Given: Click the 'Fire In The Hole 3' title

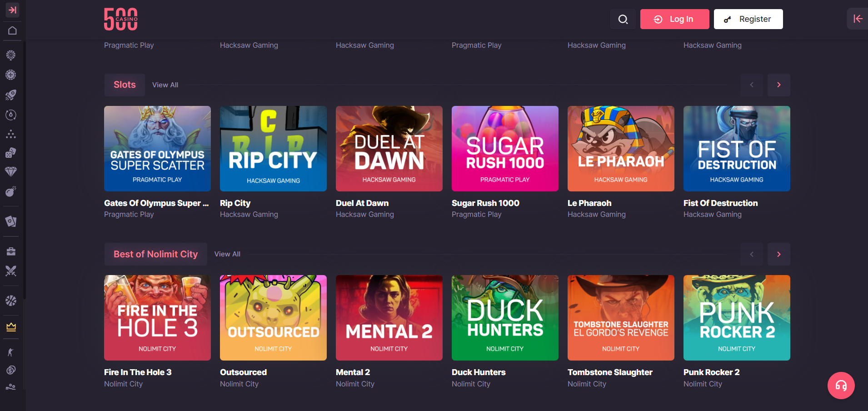Looking at the screenshot, I should [138, 372].
